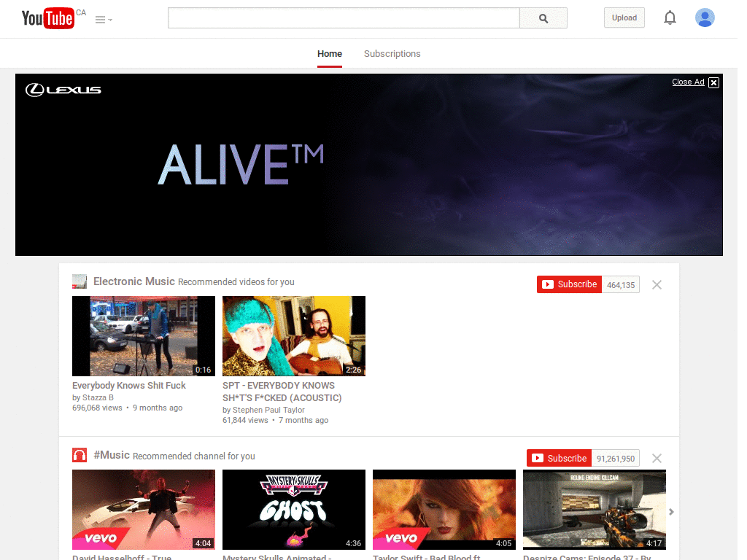Click the SPT - EVERYBODY KNOWS title link
Viewport: 747px width, 560px height.
282,392
